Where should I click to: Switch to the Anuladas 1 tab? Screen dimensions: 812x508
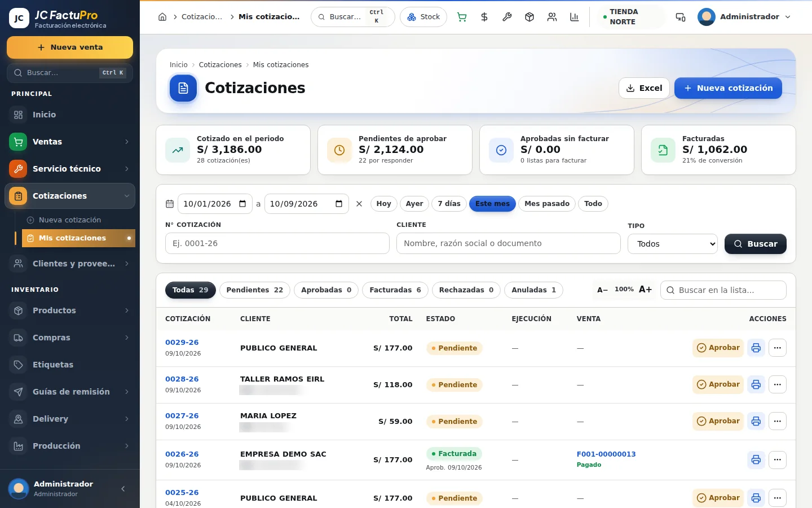tap(533, 290)
